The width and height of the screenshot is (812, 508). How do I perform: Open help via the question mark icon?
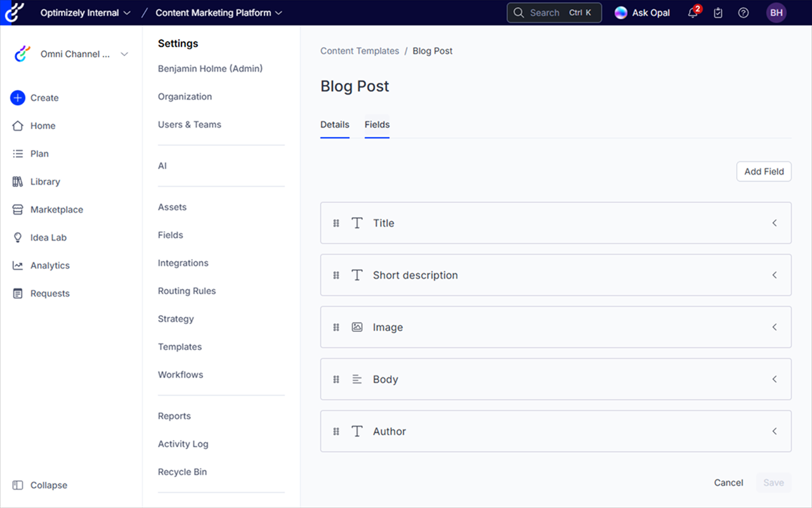coord(743,13)
